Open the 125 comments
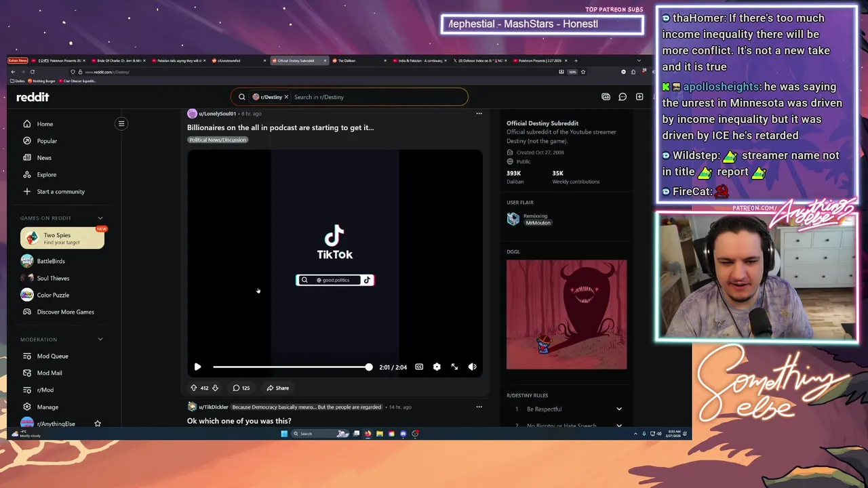 tap(241, 388)
